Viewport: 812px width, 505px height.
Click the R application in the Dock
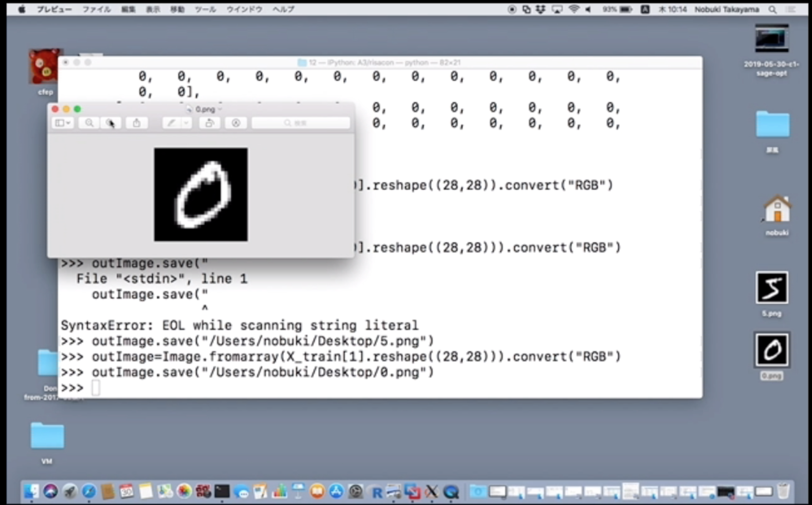376,492
